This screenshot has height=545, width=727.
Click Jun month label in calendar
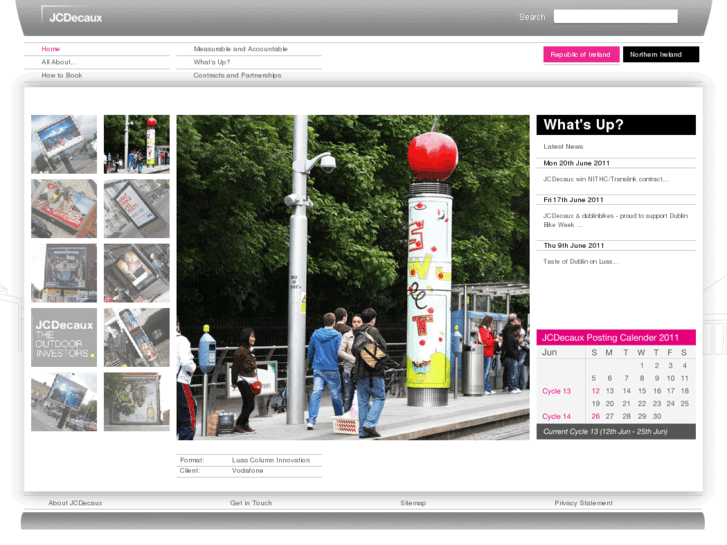point(549,353)
